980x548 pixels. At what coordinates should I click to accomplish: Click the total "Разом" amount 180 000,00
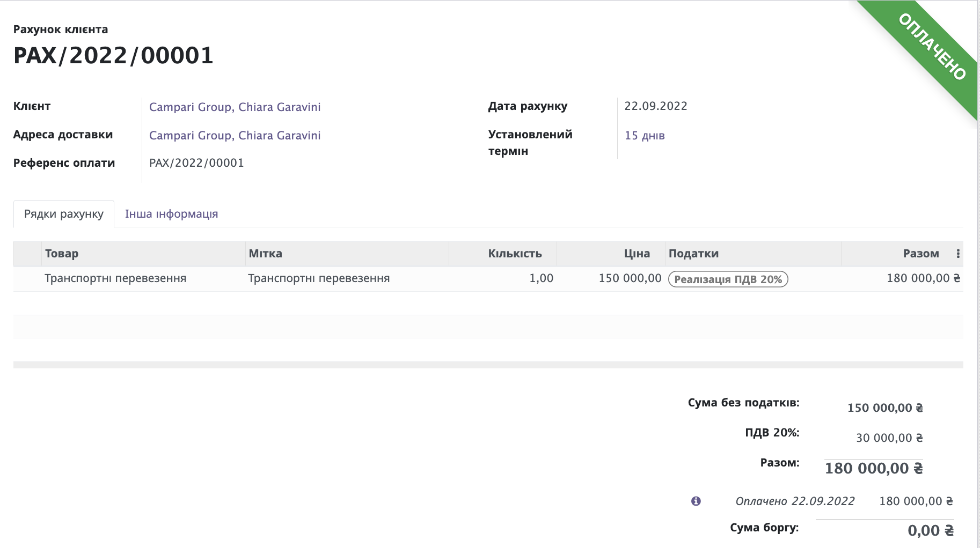(873, 468)
